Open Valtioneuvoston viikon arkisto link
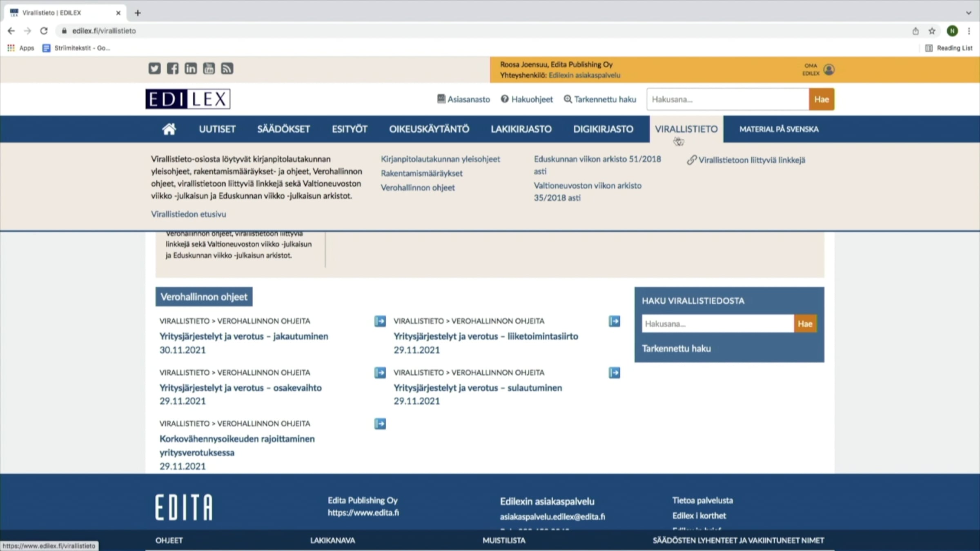 coord(588,191)
